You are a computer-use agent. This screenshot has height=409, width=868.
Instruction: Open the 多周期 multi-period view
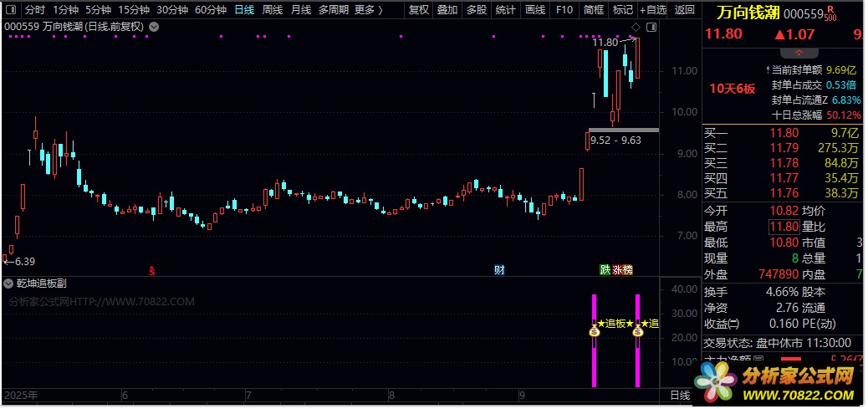[334, 10]
